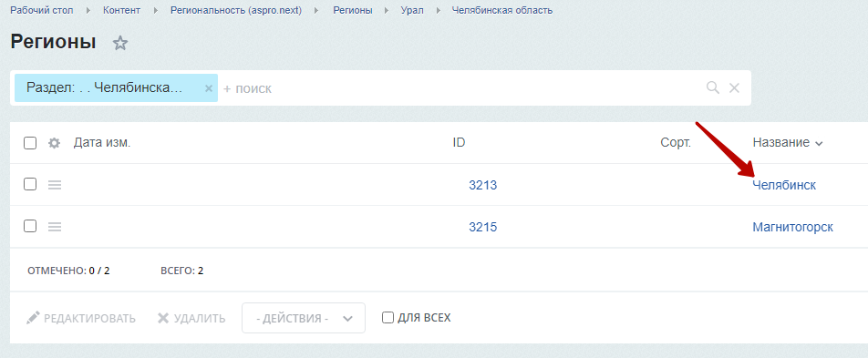Select the checkbox for row 3213
The width and height of the screenshot is (868, 358).
30,184
